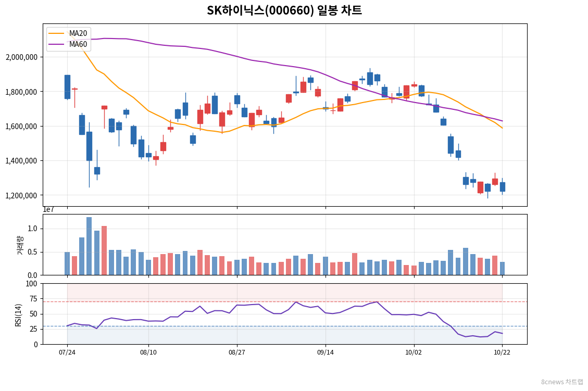
Task: Click the 10/22 date label
Action: [502, 352]
